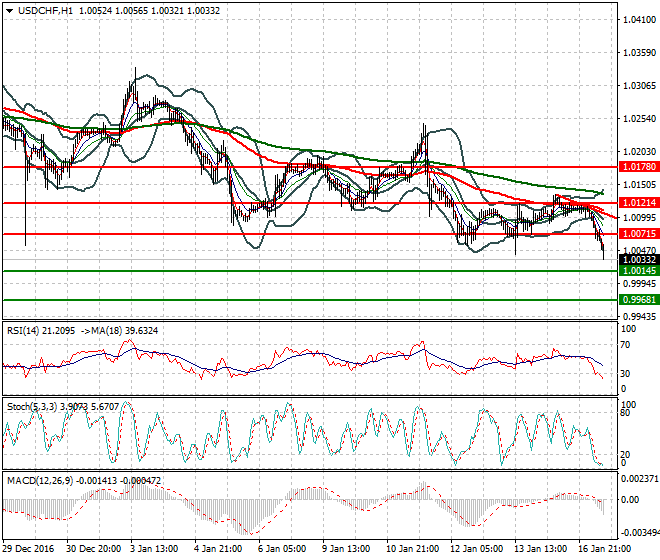The height and width of the screenshot is (560, 660).
Task: Click the 12 Jan 05:00 time axis label
Action: pyautogui.click(x=474, y=550)
